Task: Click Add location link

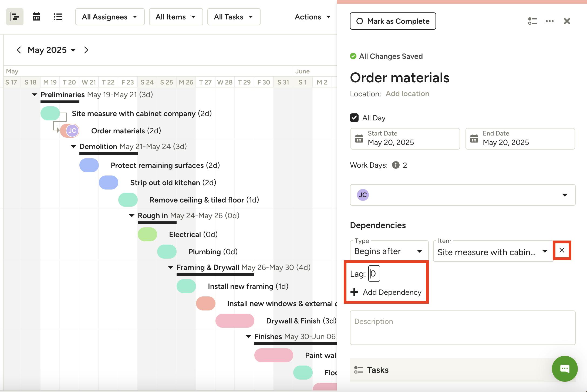Action: [407, 94]
